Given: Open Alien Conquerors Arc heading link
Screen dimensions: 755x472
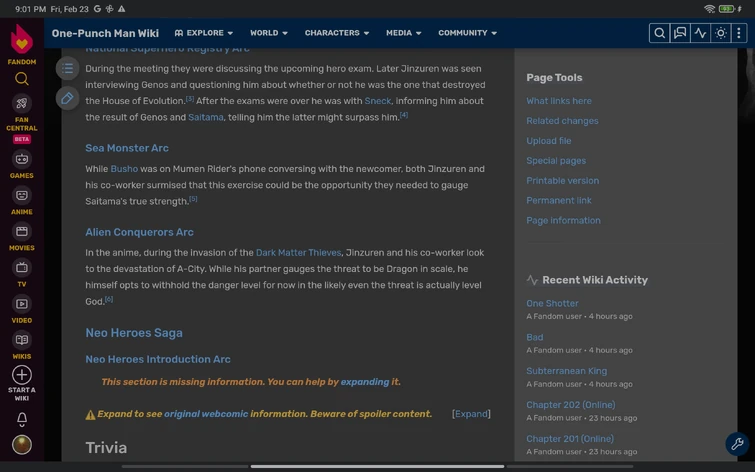Looking at the screenshot, I should (x=139, y=232).
